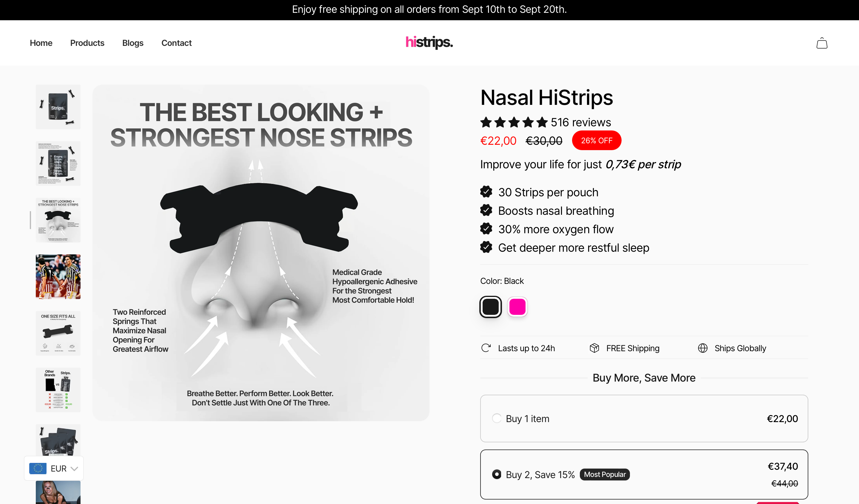This screenshot has width=859, height=504.
Task: Click the 26% OFF badge
Action: tap(596, 140)
